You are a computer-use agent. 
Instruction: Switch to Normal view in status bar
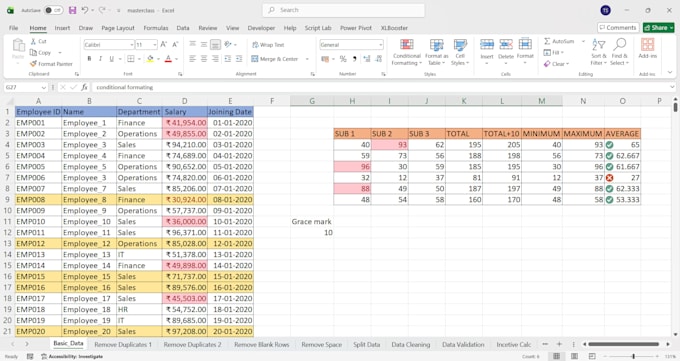[x=556, y=356]
